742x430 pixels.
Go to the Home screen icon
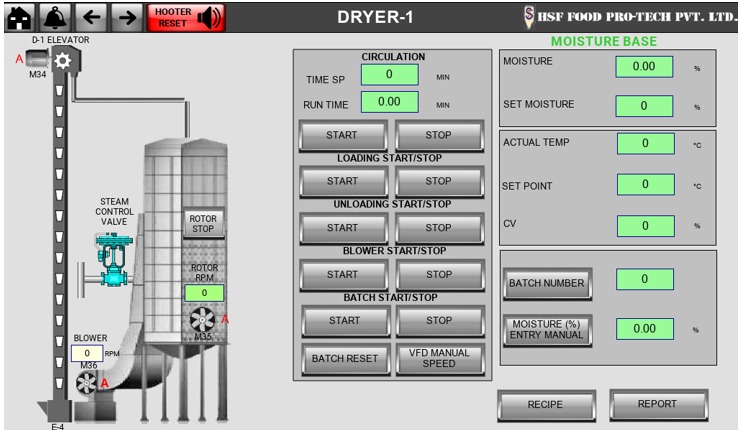pyautogui.click(x=21, y=16)
